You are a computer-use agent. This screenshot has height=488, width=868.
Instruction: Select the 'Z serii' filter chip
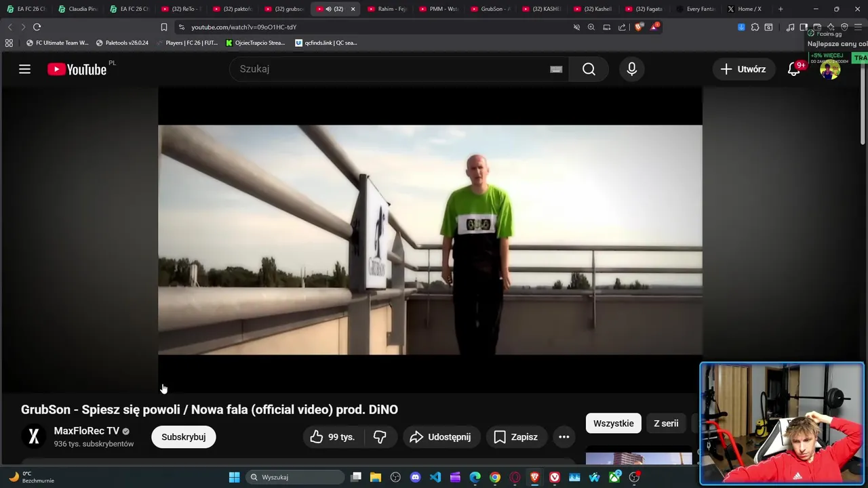tap(666, 424)
